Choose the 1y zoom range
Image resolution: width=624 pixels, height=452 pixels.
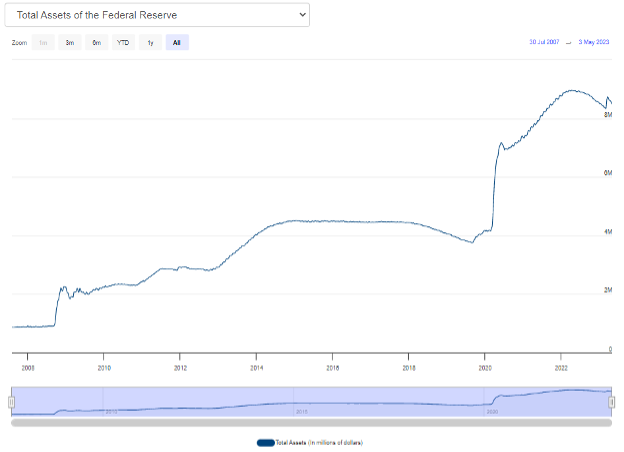(150, 43)
